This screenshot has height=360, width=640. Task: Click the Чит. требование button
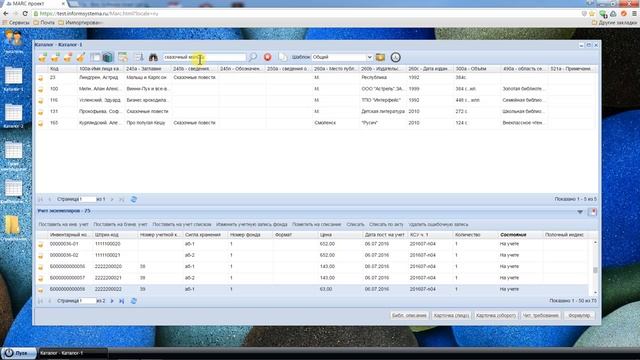click(540, 316)
